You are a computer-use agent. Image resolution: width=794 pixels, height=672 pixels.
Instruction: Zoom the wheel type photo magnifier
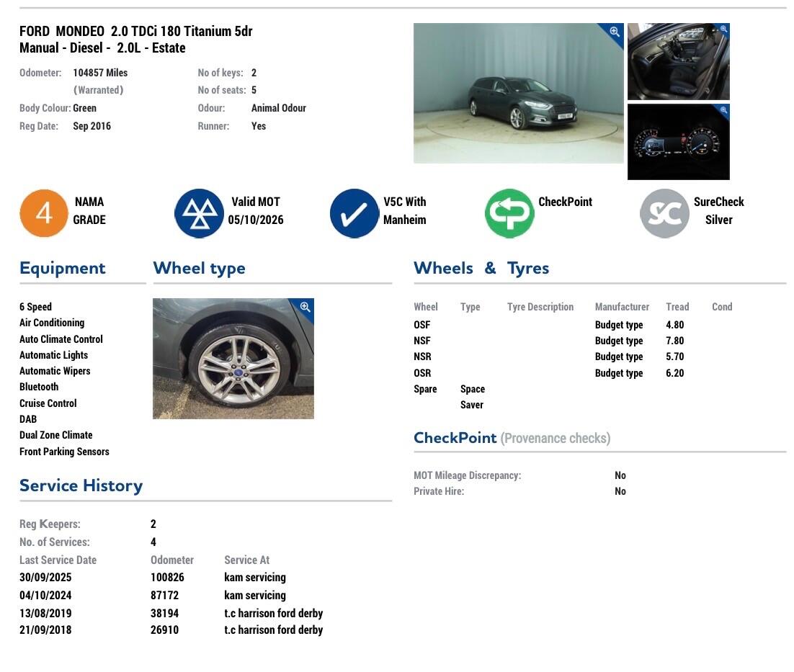(x=305, y=308)
